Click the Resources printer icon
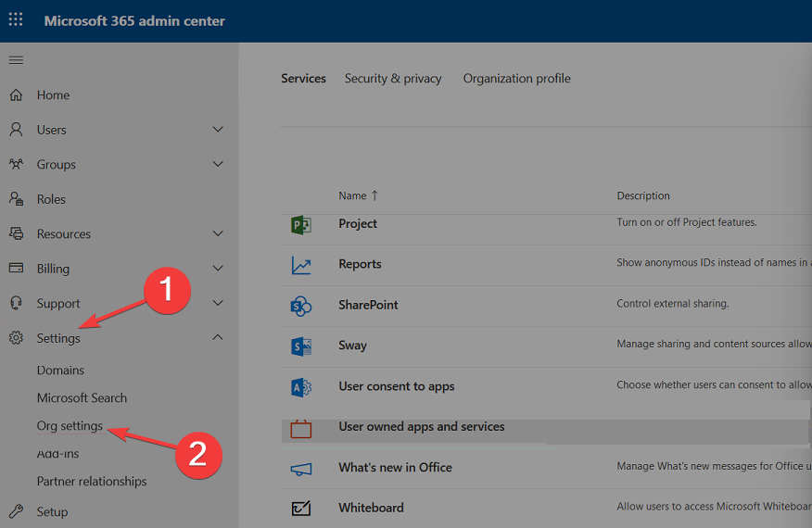This screenshot has height=528, width=812. pos(16,233)
